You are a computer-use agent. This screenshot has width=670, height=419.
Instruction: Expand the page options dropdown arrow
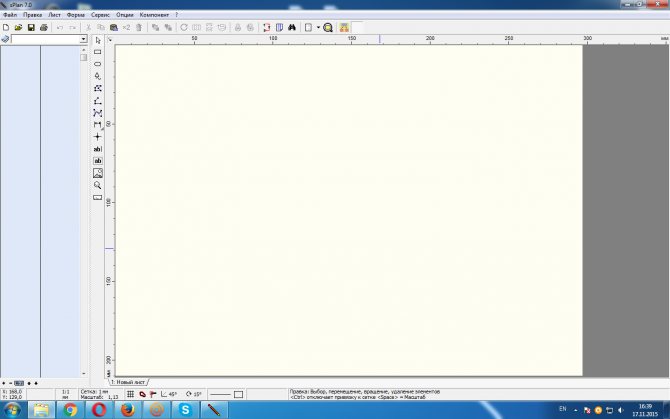pos(318,27)
